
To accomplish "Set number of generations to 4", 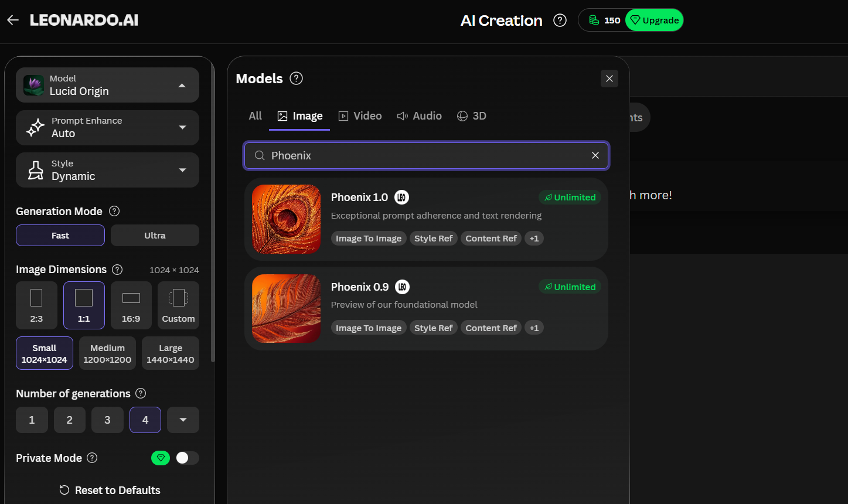I will (145, 420).
